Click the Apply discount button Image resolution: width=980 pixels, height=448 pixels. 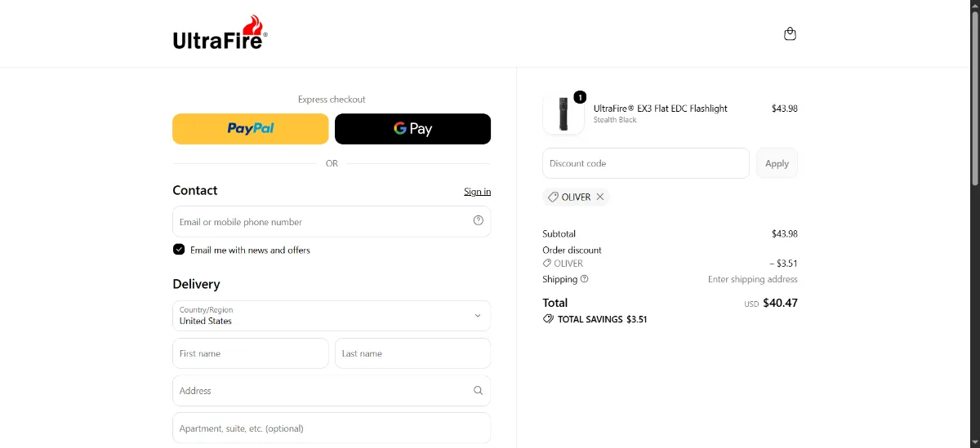click(x=777, y=163)
